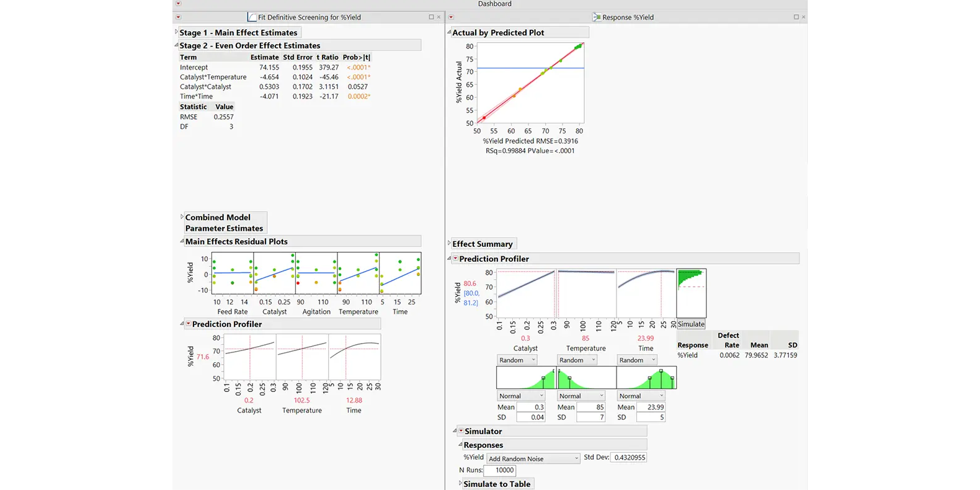Click red triangle menu of Response %Yield panel
The height and width of the screenshot is (490, 980).
click(x=451, y=17)
